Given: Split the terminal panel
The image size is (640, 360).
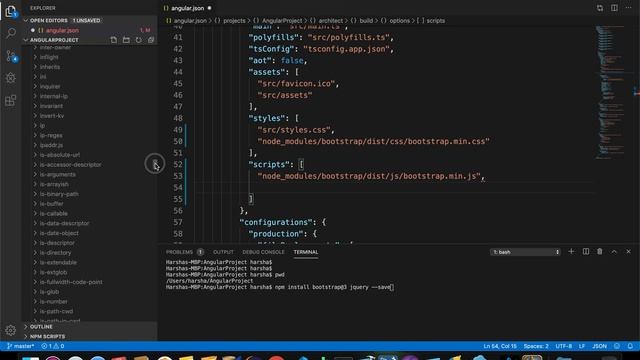Looking at the screenshot, I should (586, 251).
